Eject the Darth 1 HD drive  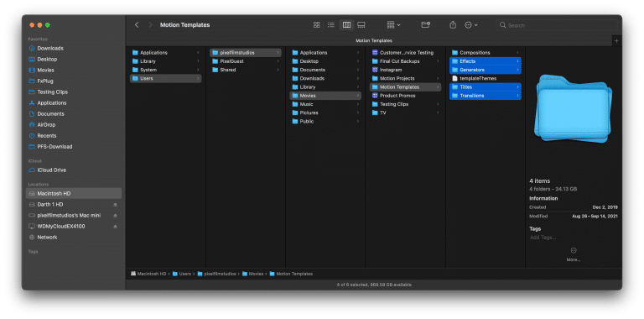pos(116,205)
